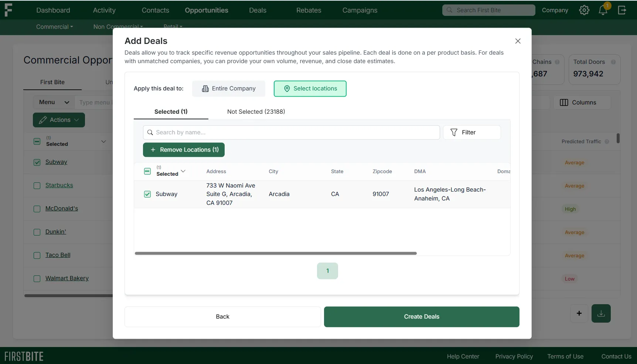This screenshot has height=364, width=637.
Task: Click the Chains info icon
Action: point(557,62)
